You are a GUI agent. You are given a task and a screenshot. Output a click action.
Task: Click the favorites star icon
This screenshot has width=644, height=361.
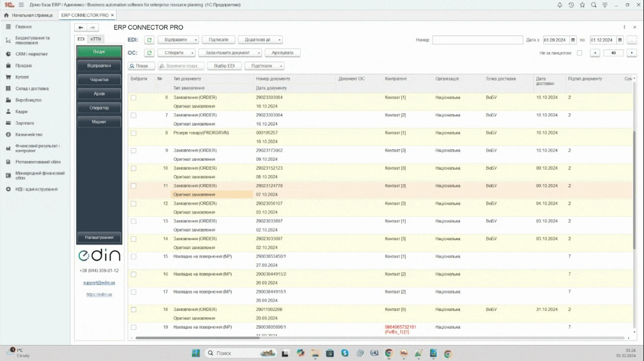(x=582, y=5)
